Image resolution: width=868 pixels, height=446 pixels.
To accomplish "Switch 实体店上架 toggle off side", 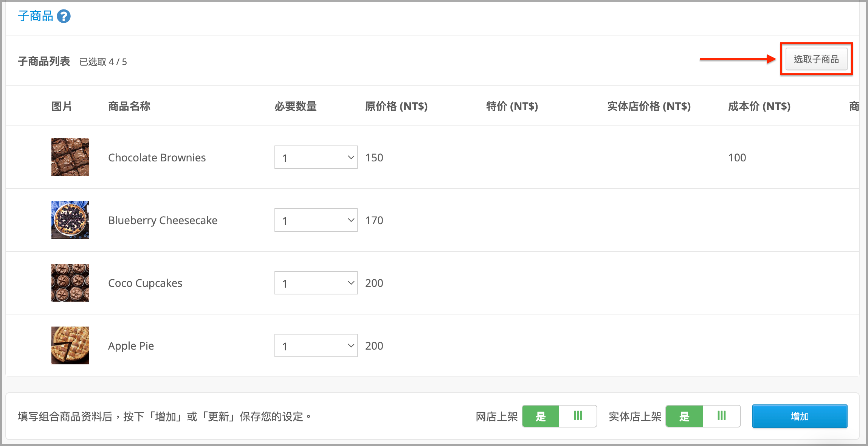I will click(721, 416).
